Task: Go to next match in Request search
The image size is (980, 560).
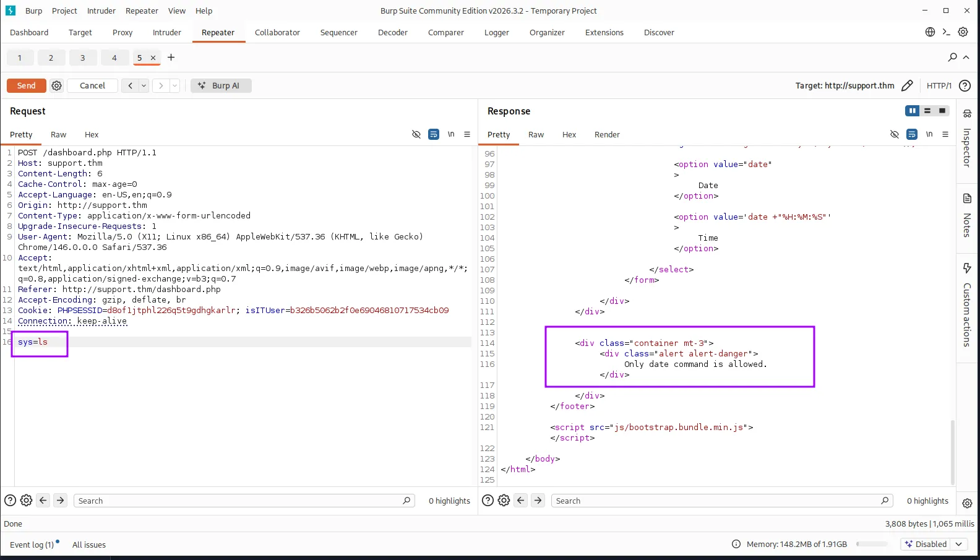Action: pyautogui.click(x=60, y=501)
